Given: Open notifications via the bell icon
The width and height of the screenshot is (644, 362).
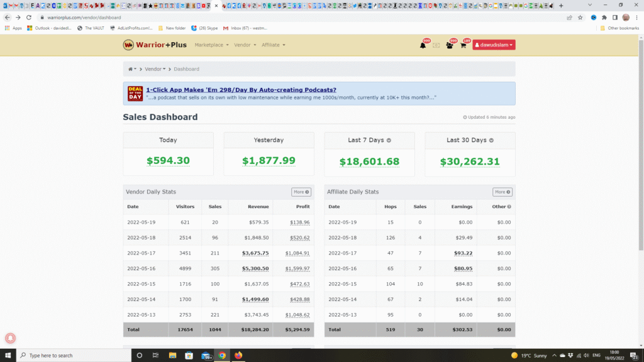Looking at the screenshot, I should point(423,46).
